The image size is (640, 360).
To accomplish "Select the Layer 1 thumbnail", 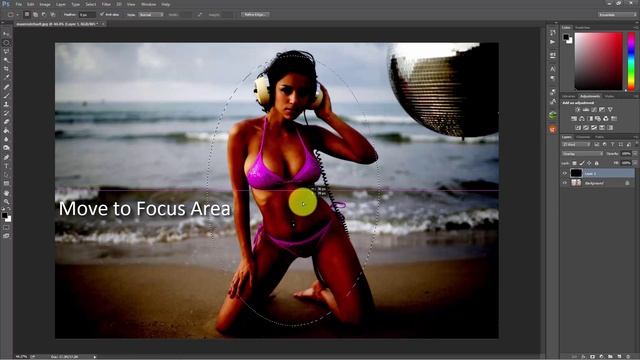I will click(576, 173).
